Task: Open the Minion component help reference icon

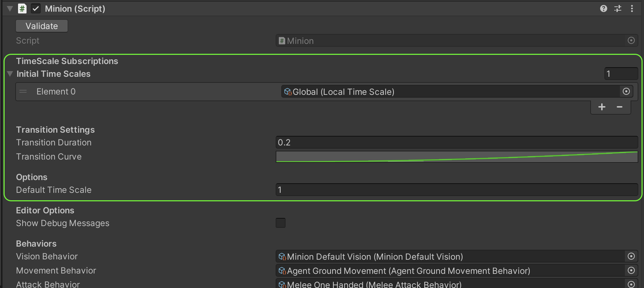Action: click(604, 9)
